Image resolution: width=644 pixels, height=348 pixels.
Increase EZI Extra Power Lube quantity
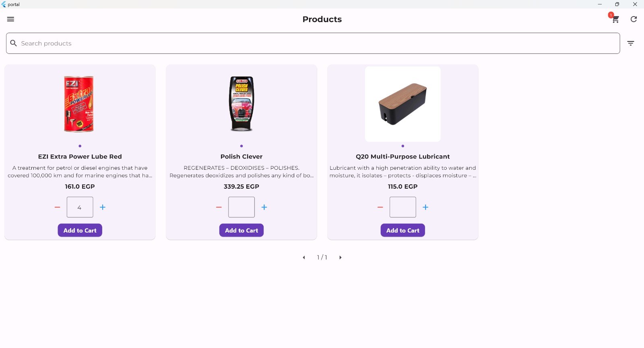pyautogui.click(x=103, y=207)
